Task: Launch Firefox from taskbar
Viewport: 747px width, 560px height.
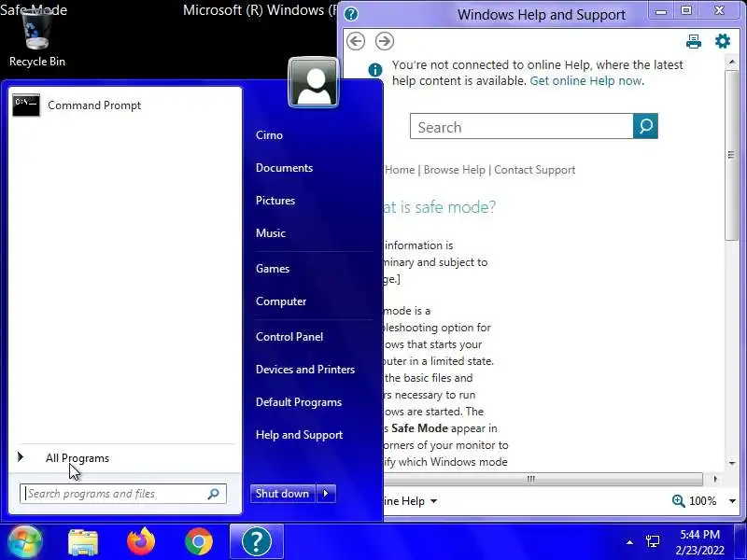Action: [x=141, y=541]
